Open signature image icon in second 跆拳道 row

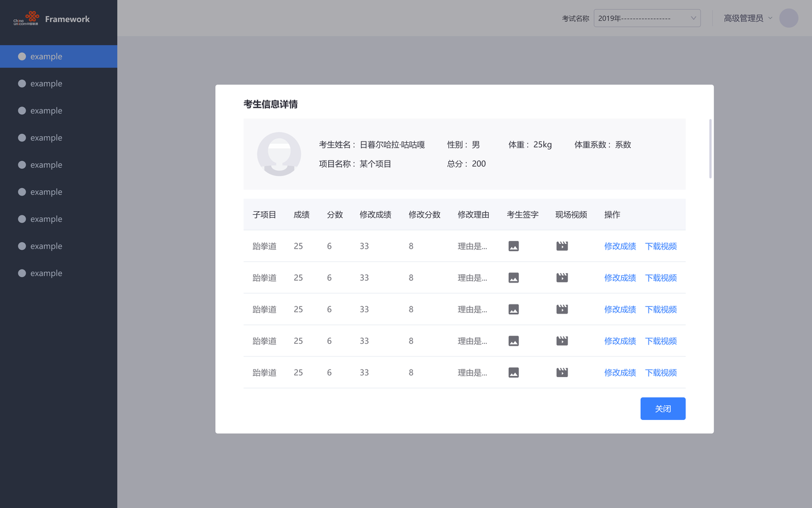(514, 278)
